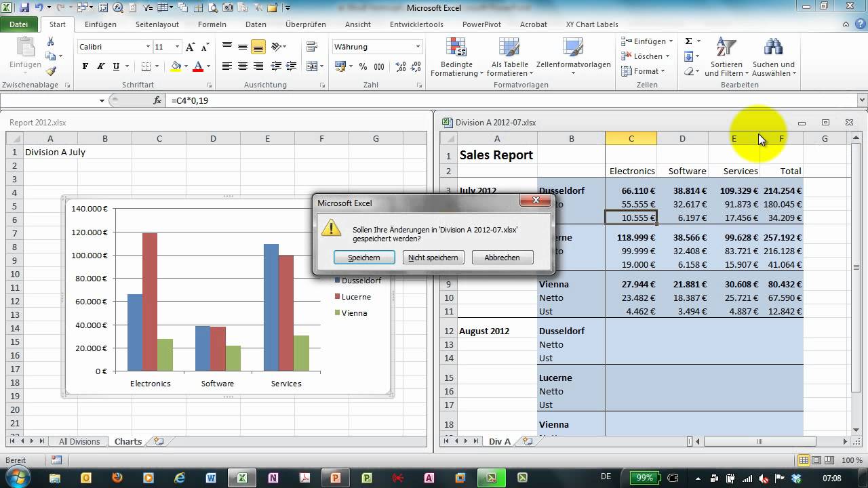Open the Datei tab
The image size is (868, 488).
coord(19,24)
